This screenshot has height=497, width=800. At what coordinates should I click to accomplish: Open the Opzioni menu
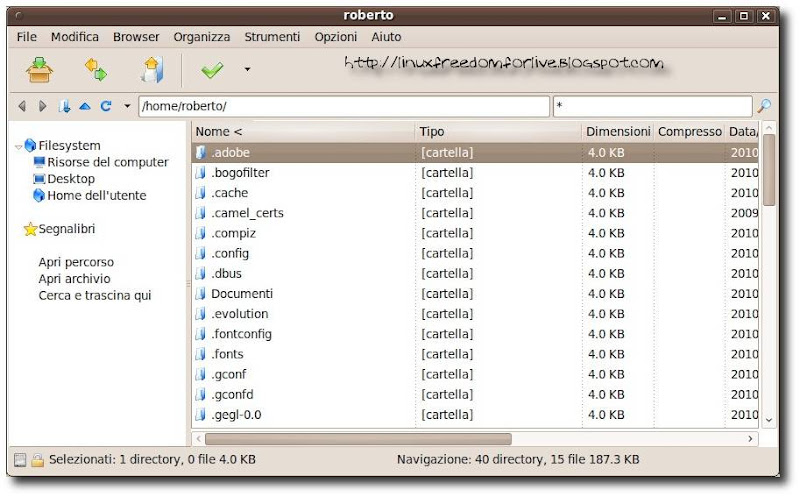[x=336, y=37]
